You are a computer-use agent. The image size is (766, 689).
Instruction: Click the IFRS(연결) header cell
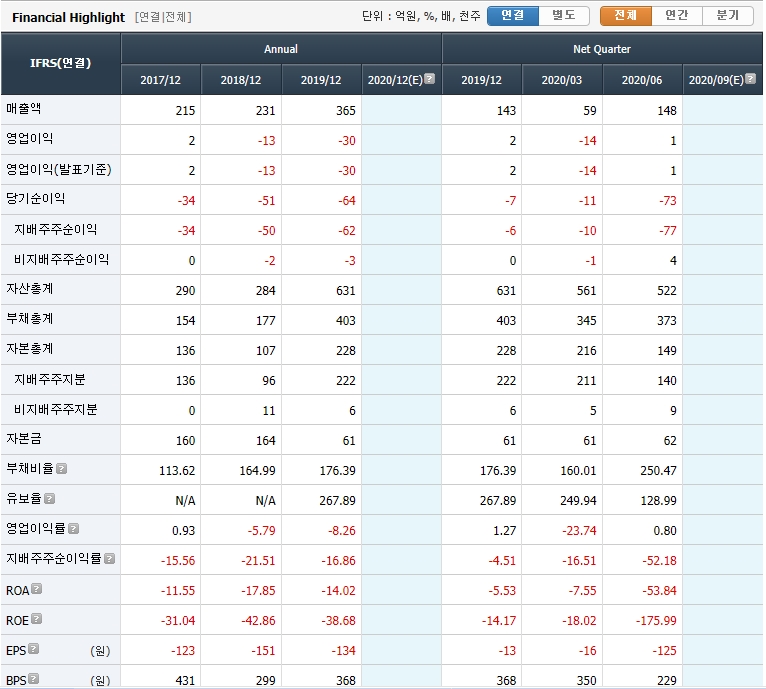[61, 64]
